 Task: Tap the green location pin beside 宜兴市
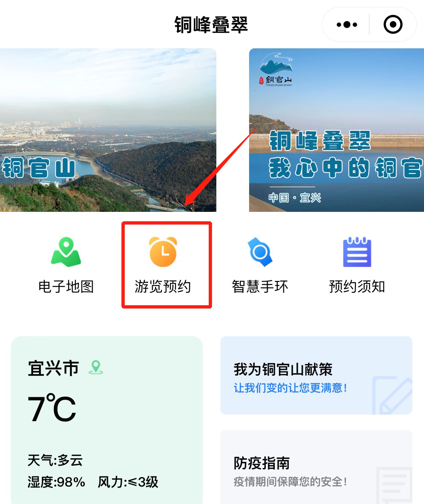click(x=96, y=368)
